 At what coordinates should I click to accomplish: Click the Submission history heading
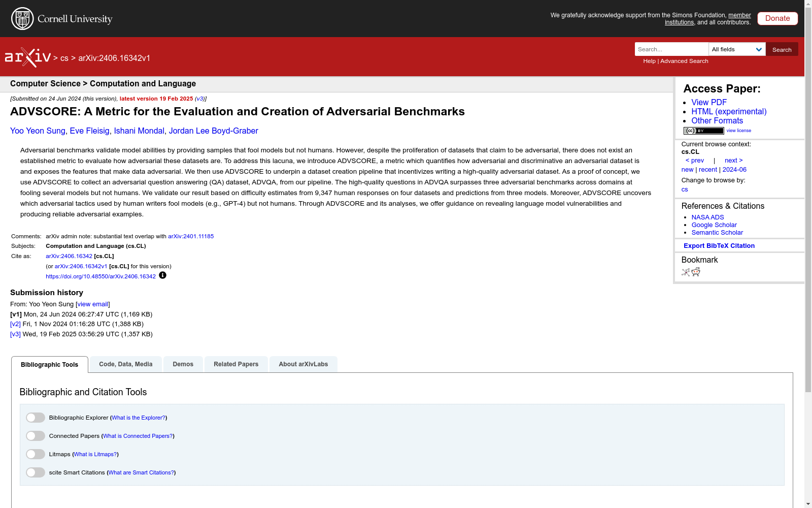coord(47,293)
